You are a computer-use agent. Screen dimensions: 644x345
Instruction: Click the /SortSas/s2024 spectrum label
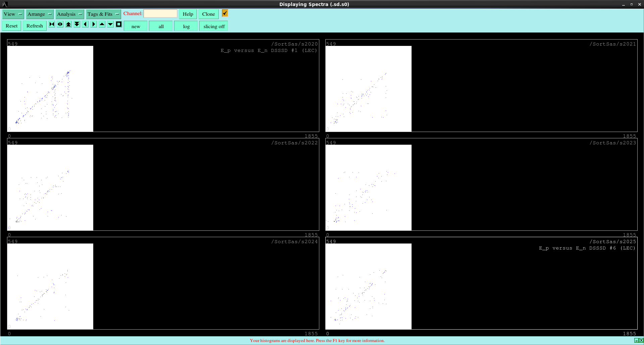pos(294,241)
